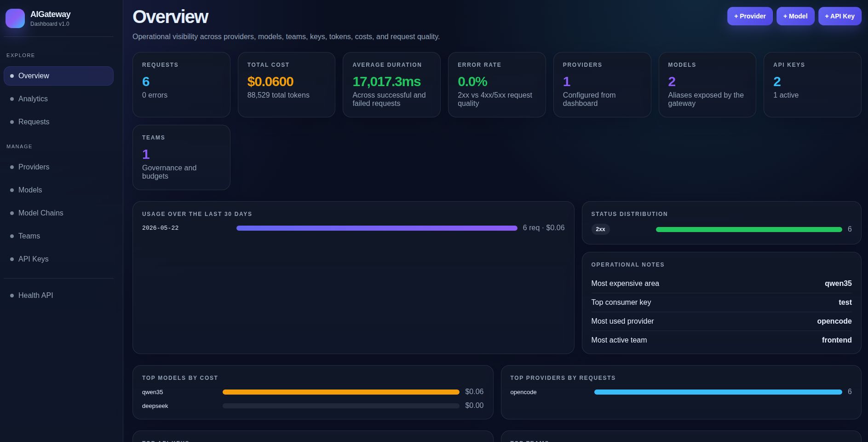Click the deepseek cost bar

coord(341,406)
